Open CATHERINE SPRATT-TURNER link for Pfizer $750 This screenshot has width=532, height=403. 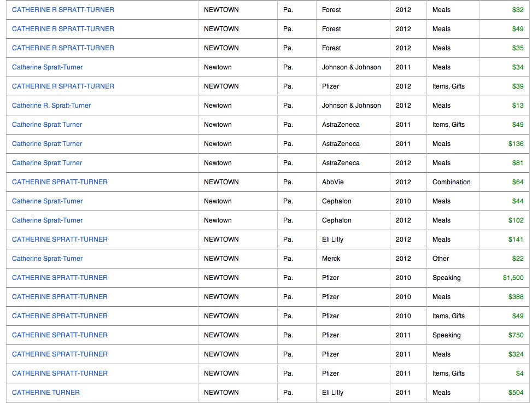coord(60,335)
